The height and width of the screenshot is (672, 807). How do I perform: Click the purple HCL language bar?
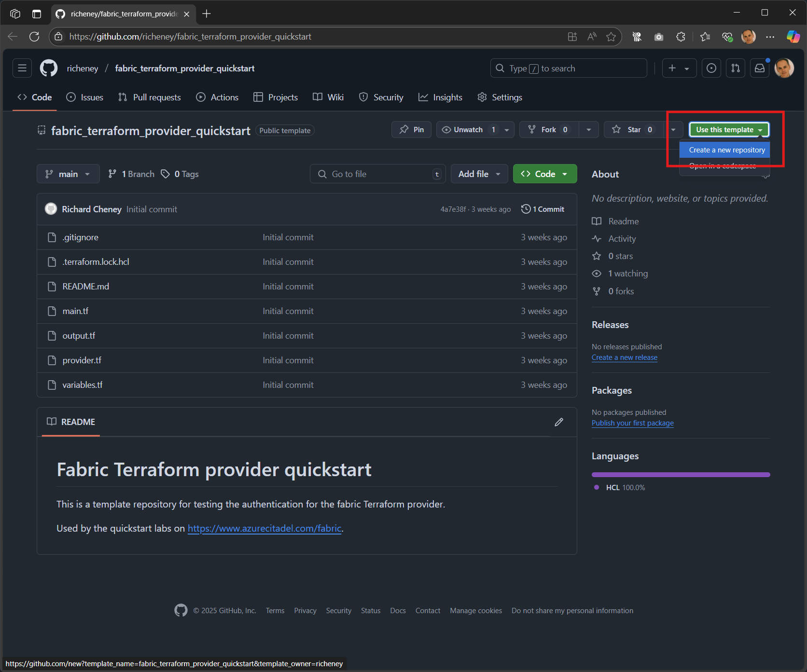pos(681,474)
